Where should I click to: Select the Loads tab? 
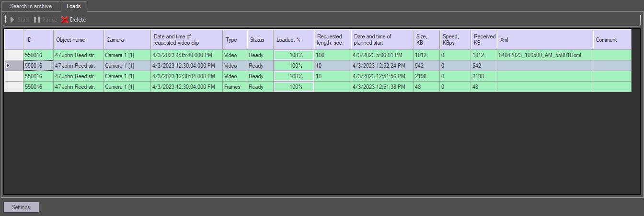coord(74,6)
